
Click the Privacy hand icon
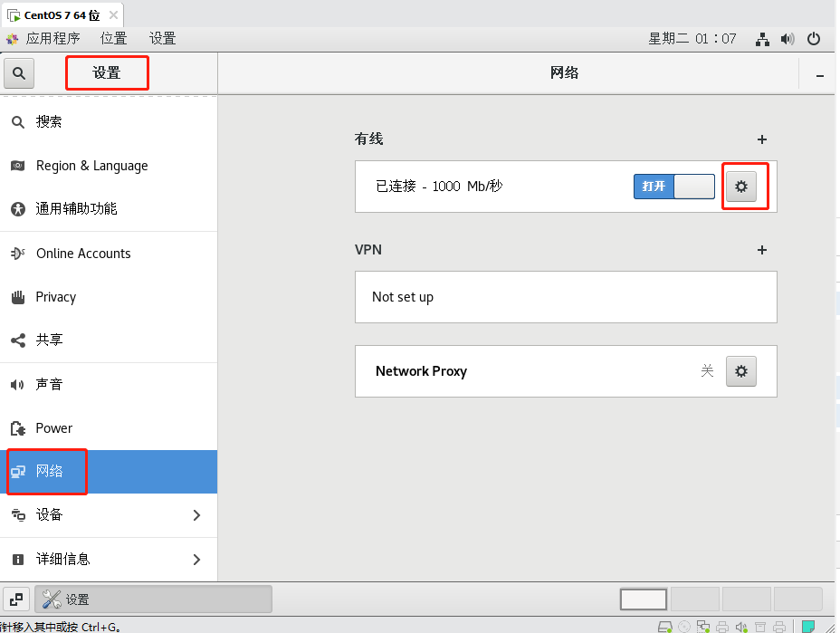(x=18, y=297)
